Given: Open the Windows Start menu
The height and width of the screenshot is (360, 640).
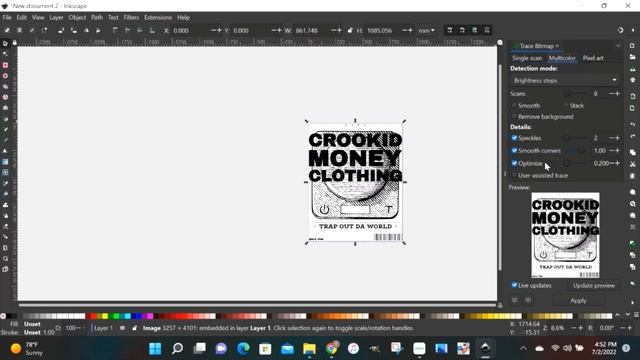Looking at the screenshot, I should pos(155,349).
